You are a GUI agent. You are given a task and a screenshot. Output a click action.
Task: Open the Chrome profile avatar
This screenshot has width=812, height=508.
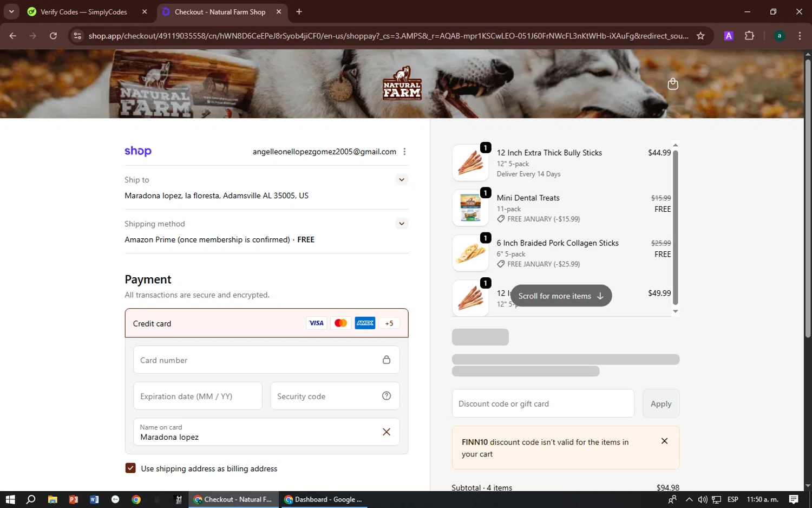(779, 36)
